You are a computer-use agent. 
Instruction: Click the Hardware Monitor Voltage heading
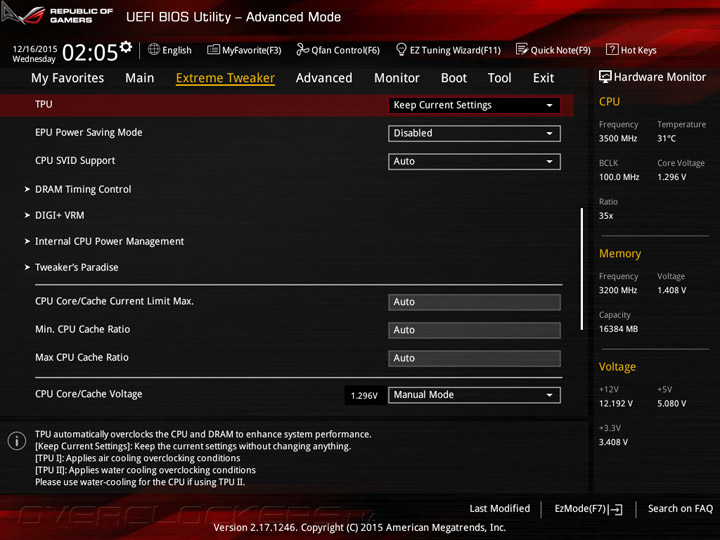point(617,367)
